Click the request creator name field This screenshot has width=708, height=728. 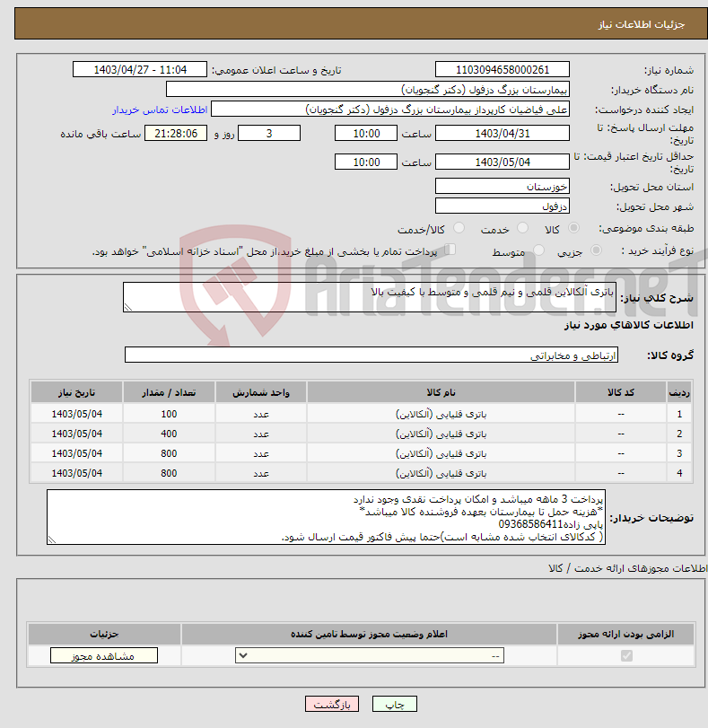click(x=390, y=110)
